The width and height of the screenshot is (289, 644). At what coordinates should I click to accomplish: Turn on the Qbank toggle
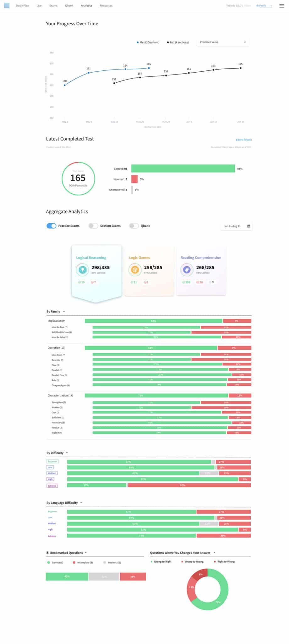pos(134,226)
